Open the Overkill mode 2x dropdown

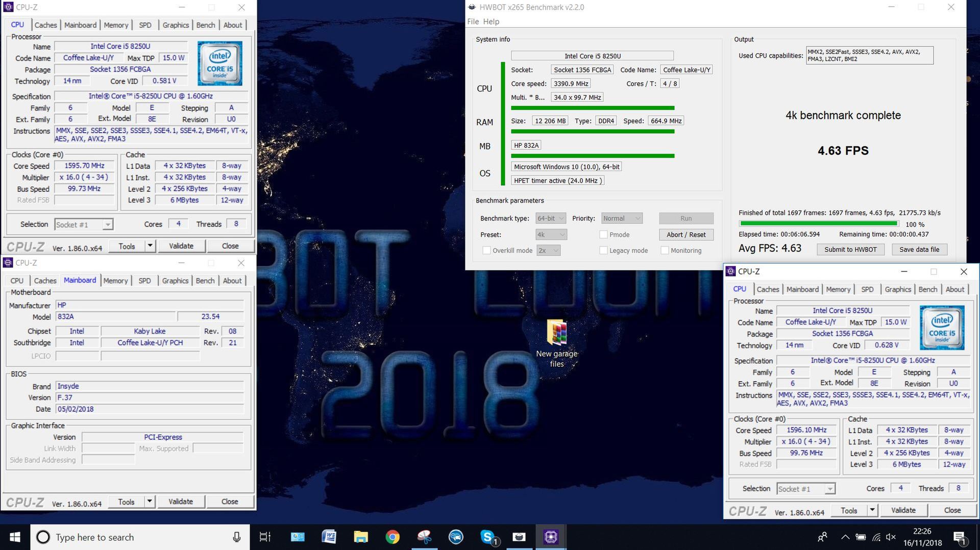(x=548, y=251)
